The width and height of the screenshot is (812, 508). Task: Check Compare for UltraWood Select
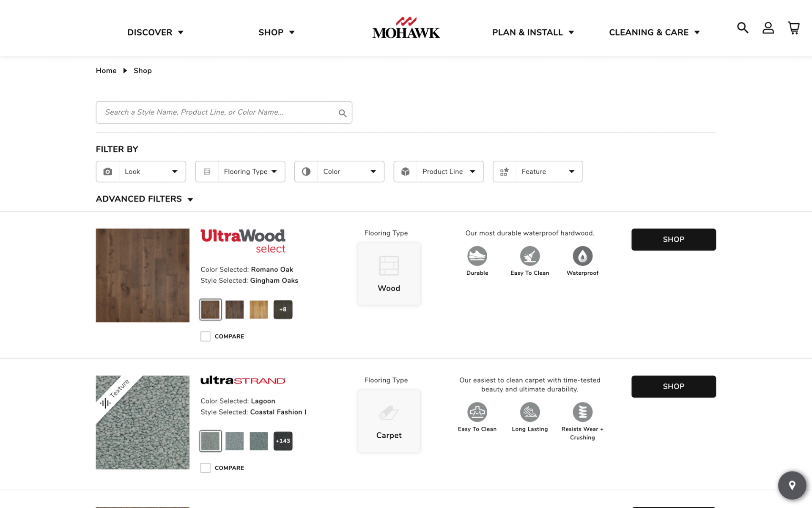click(206, 337)
